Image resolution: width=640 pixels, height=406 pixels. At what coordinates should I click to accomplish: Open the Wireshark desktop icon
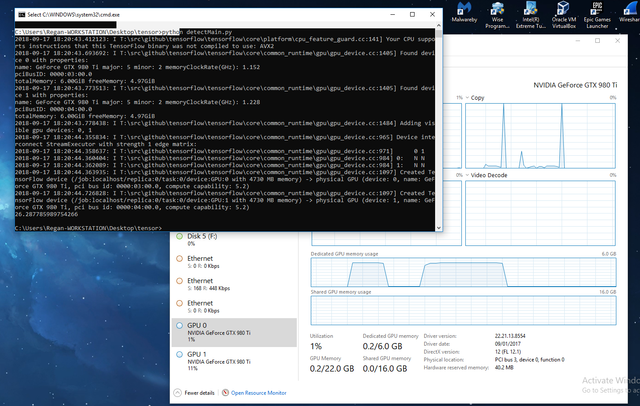tap(629, 12)
